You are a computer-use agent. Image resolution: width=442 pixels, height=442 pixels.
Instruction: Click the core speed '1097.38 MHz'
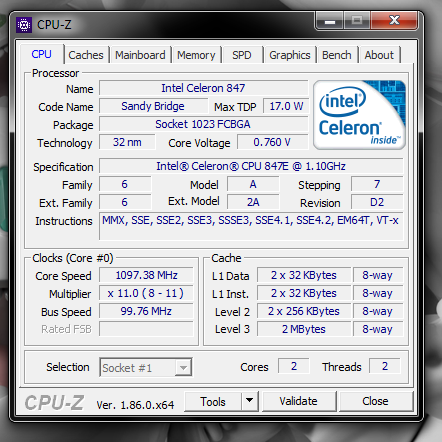(x=146, y=275)
